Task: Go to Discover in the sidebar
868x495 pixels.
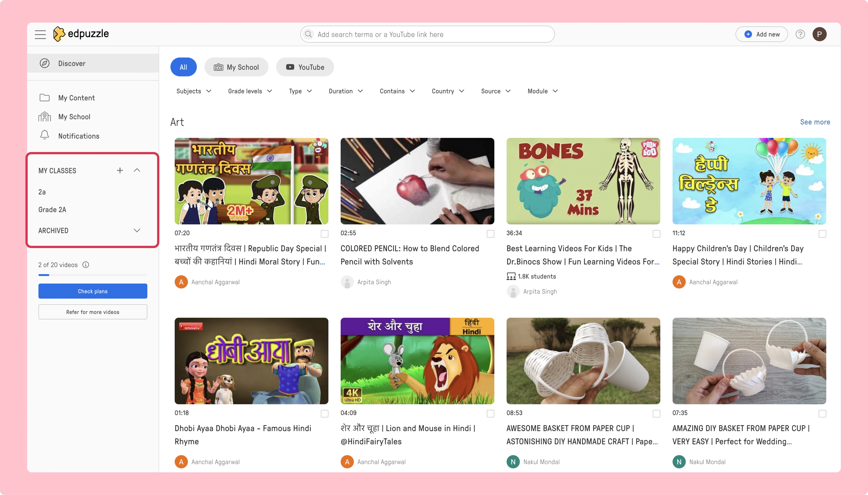Action: [93, 63]
